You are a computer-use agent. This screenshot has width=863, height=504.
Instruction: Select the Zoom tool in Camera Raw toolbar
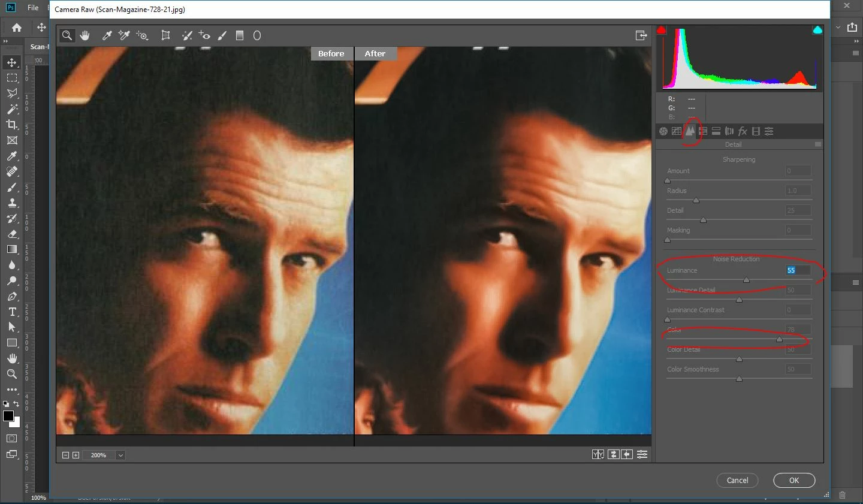(67, 35)
